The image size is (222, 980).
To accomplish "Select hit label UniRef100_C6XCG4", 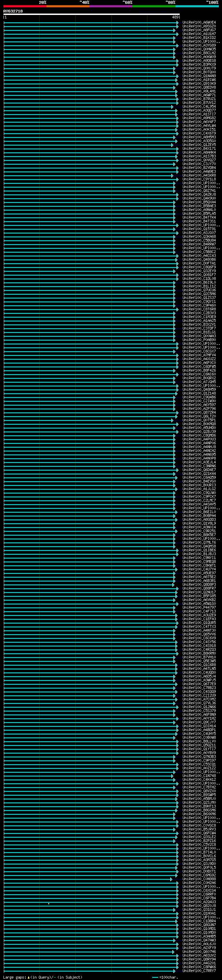I will [x=199, y=890].
